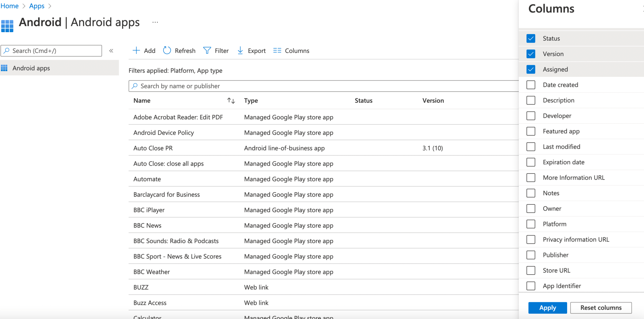Enable the Publisher column checkbox
Image resolution: width=644 pixels, height=319 pixels.
click(531, 255)
